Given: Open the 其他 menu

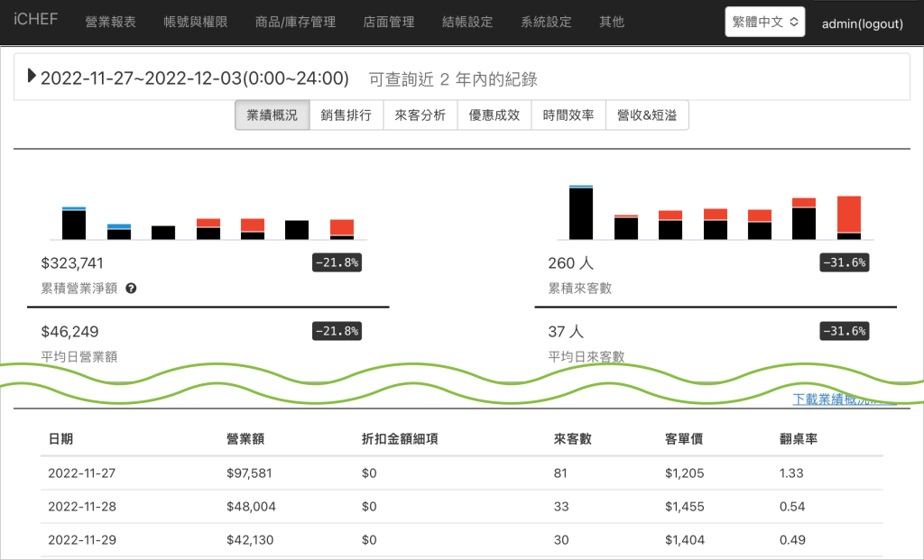Looking at the screenshot, I should [x=612, y=22].
